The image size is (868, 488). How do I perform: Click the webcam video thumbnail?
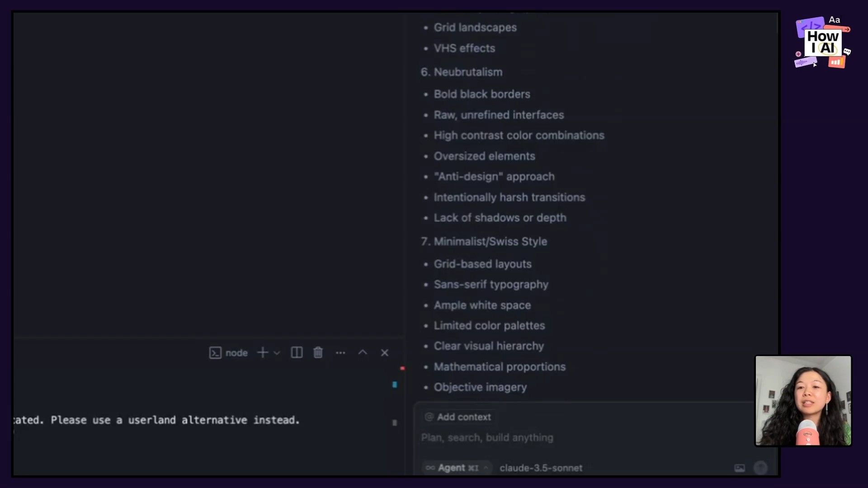803,401
